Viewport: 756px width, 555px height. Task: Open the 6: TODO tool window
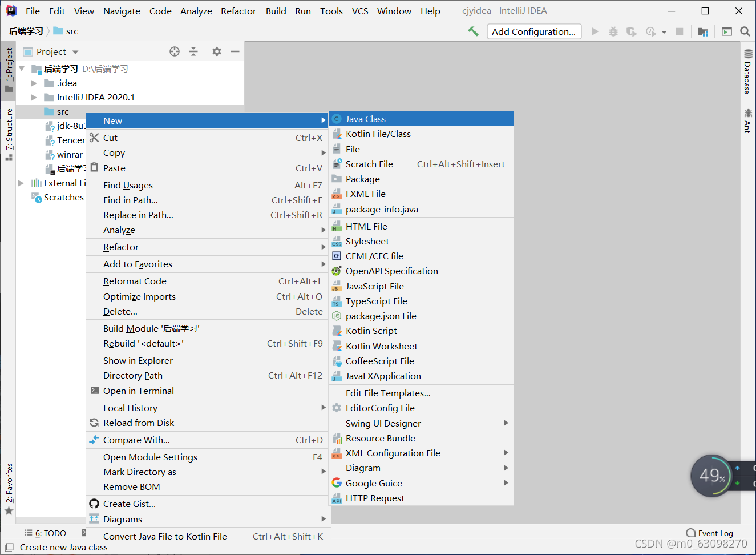tap(45, 533)
